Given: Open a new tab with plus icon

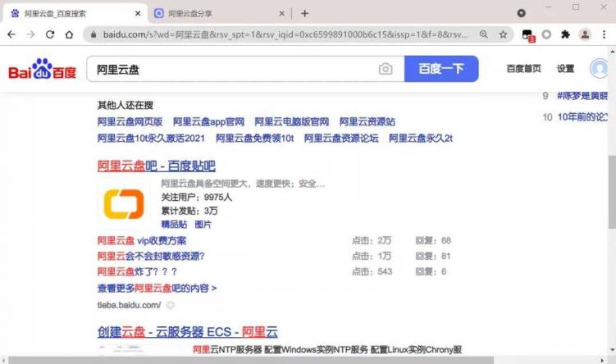Looking at the screenshot, I should (x=304, y=13).
